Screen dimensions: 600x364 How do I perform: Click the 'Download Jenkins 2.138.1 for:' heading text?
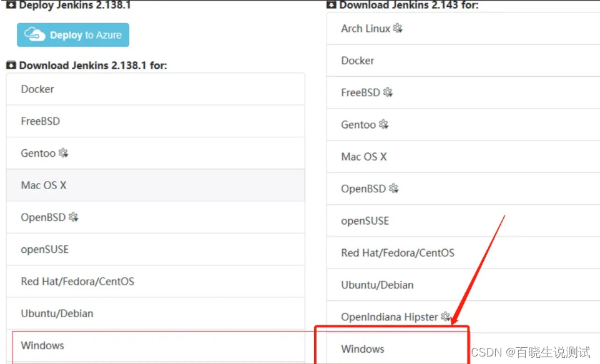coord(93,66)
